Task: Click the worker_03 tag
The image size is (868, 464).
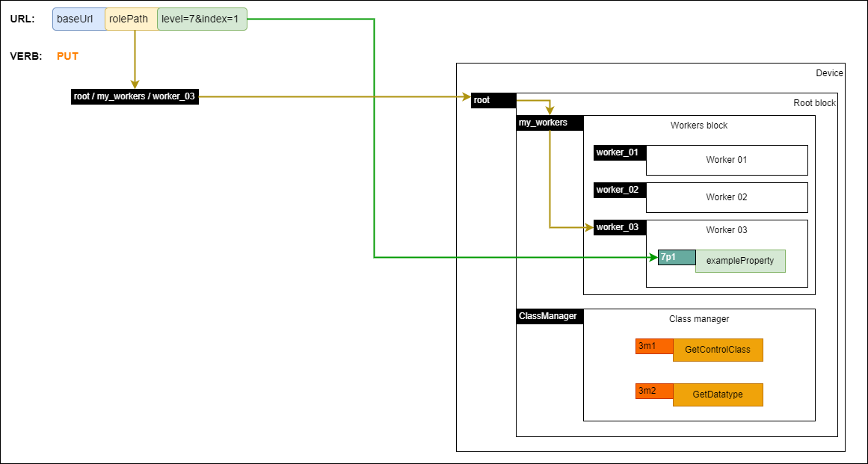Action: [x=619, y=227]
